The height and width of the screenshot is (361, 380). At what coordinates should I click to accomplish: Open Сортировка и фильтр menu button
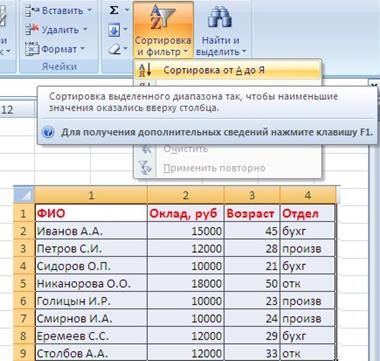[x=163, y=29]
